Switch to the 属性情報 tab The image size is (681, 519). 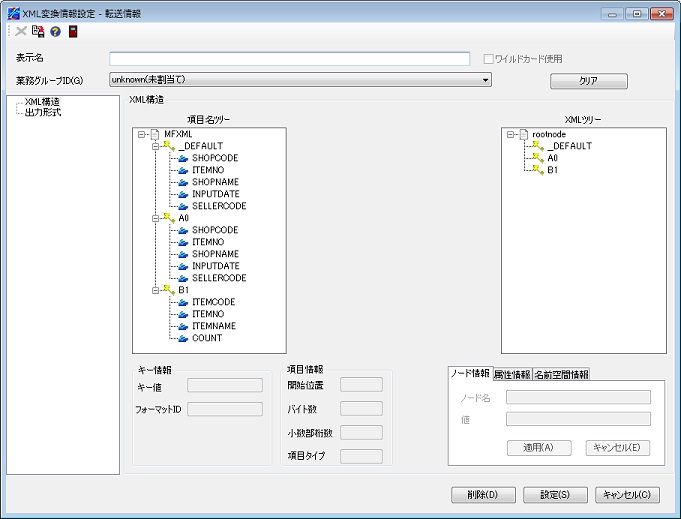click(x=512, y=374)
